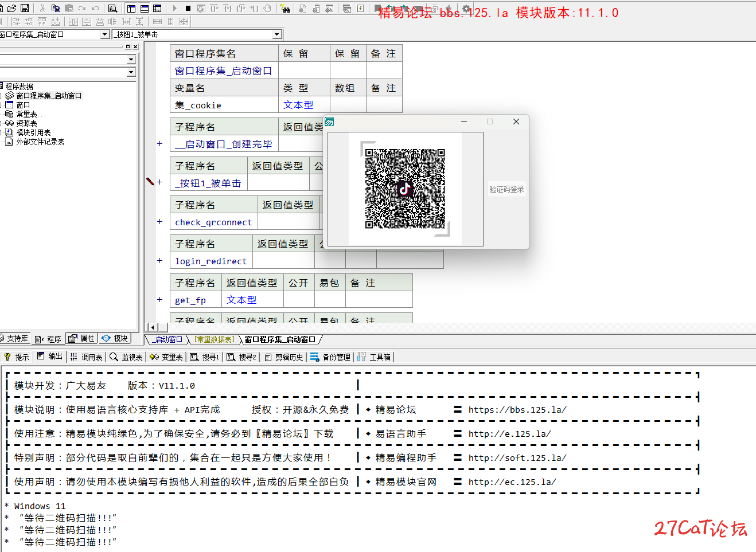
Task: Select 模块引用表 in the tree
Action: pyautogui.click(x=33, y=132)
